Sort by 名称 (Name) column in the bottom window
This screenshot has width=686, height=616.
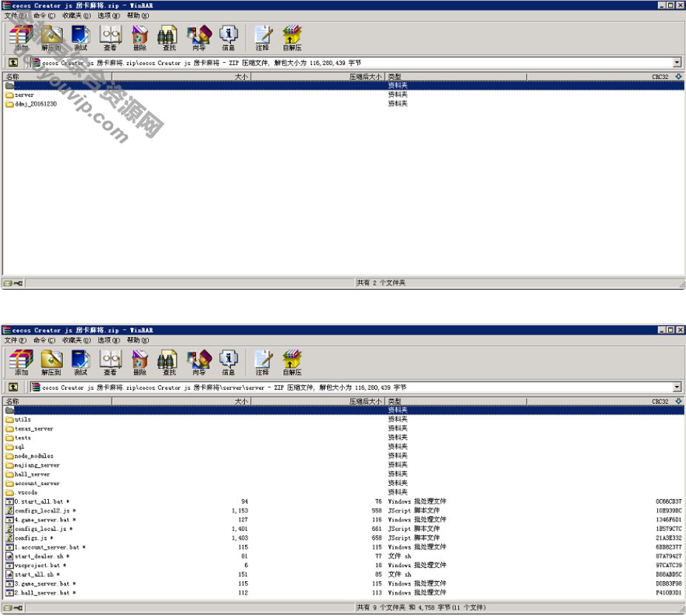57,402
